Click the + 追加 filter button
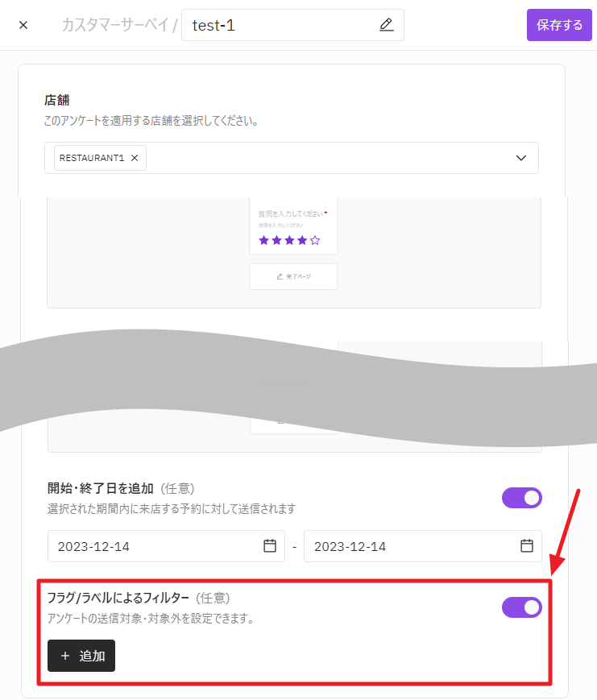The width and height of the screenshot is (597, 700). (81, 656)
